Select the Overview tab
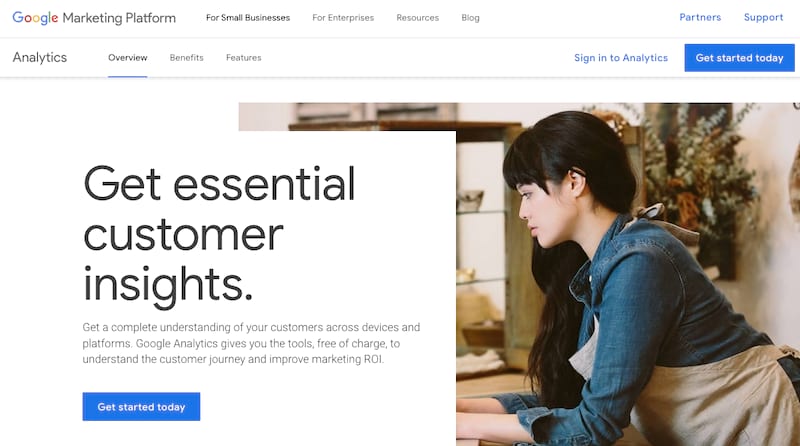Image resolution: width=800 pixels, height=446 pixels. [128, 58]
